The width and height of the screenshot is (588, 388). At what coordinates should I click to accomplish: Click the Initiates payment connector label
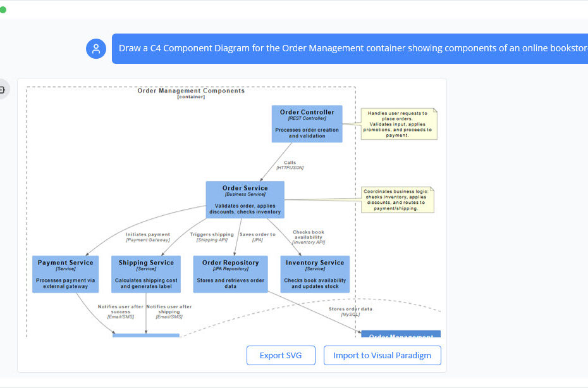click(147, 237)
